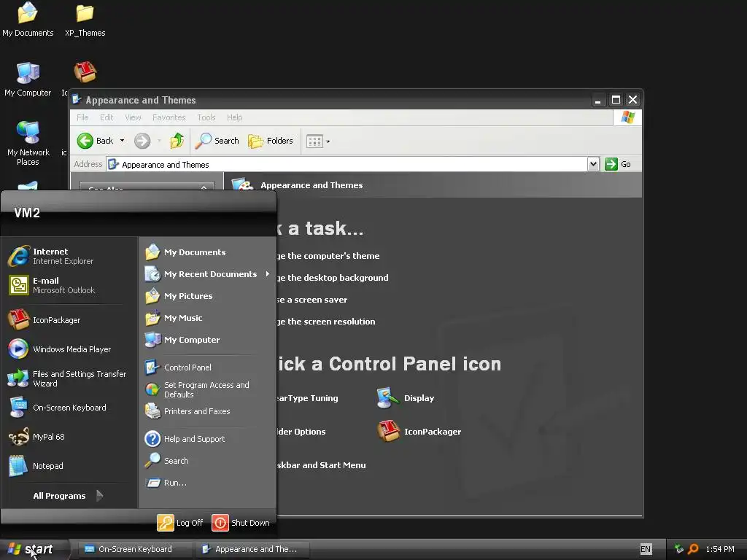Click the Display control panel icon
The image size is (747, 560).
tap(406, 398)
